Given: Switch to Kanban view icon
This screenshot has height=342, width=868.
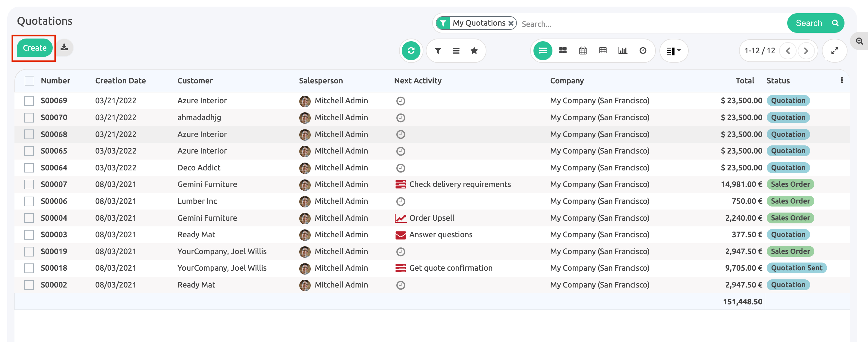Looking at the screenshot, I should 562,51.
